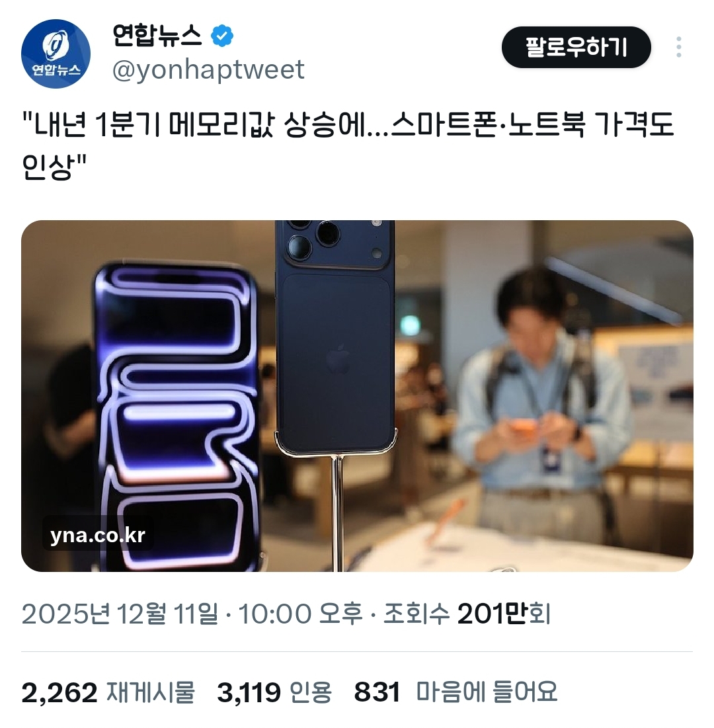Viewport: 714px width, 728px height.
Task: Follow the account with 팔로우하기 button
Action: (x=576, y=48)
